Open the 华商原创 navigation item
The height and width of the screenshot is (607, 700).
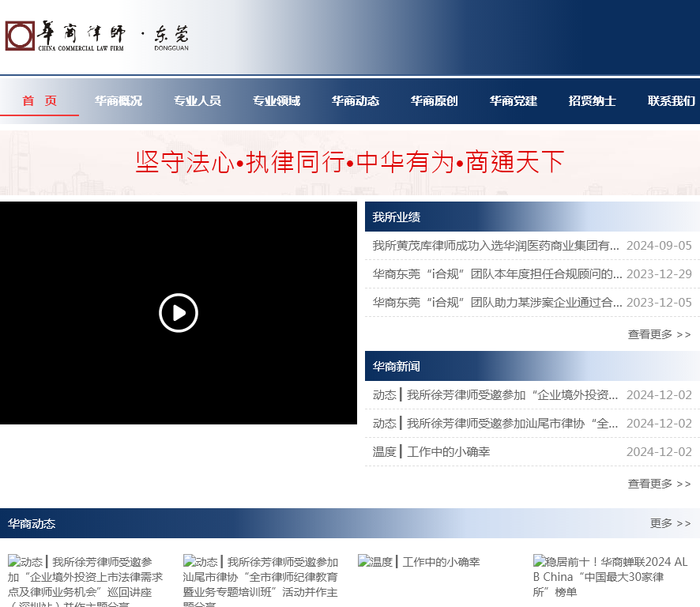coord(435,101)
